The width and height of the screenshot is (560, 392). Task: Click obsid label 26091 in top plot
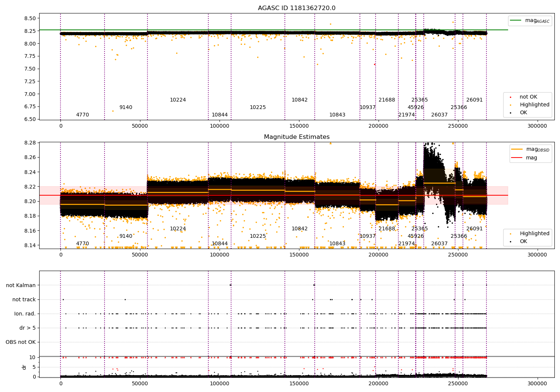[x=475, y=100]
